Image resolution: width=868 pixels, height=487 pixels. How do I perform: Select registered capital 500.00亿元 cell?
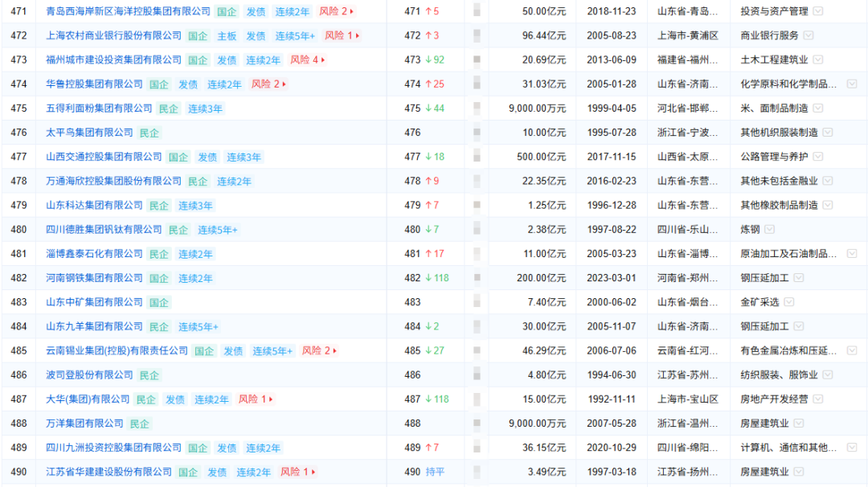pos(541,157)
